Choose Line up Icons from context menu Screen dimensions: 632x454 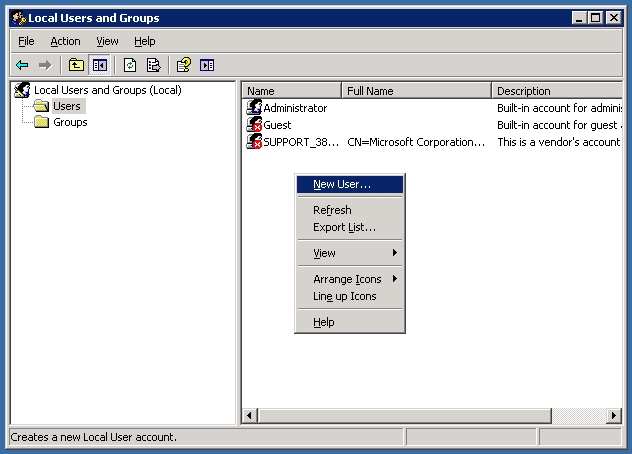(345, 296)
